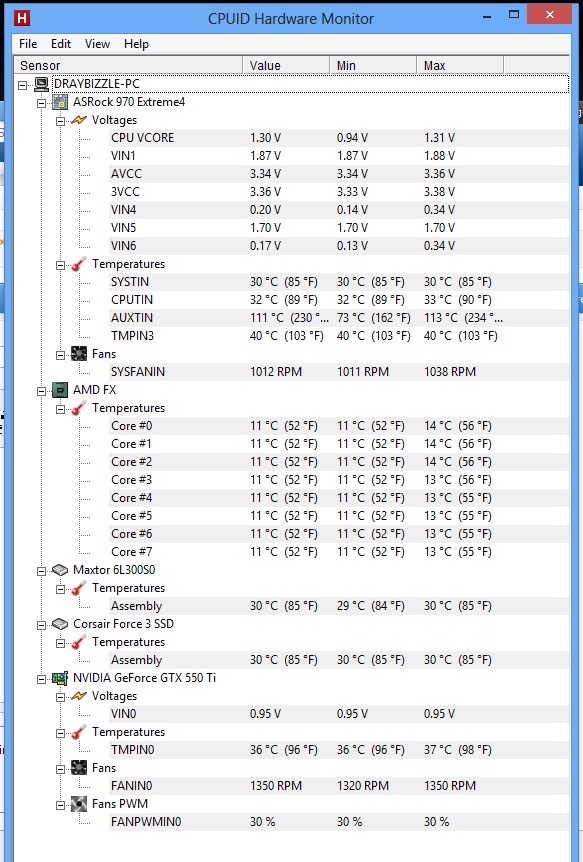Select the VIN4 voltage row
The width and height of the screenshot is (583, 862).
click(x=338, y=210)
